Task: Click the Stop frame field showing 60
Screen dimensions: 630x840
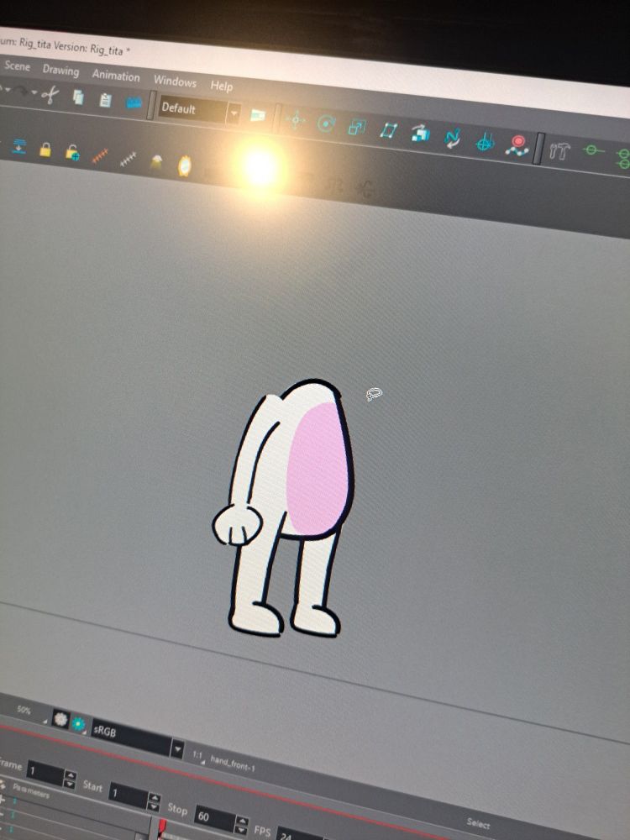Action: (213, 818)
